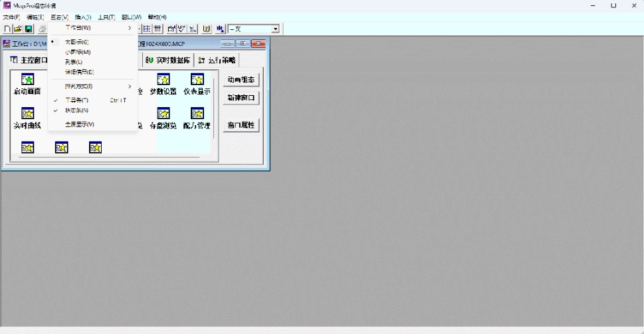Choose 全屏显示(V) full screen entry
Image resolution: width=644 pixels, height=334 pixels.
[92, 124]
